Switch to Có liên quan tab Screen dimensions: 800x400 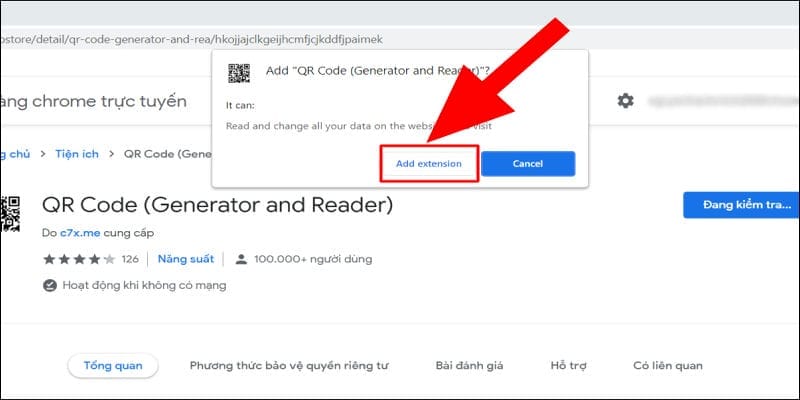point(667,366)
